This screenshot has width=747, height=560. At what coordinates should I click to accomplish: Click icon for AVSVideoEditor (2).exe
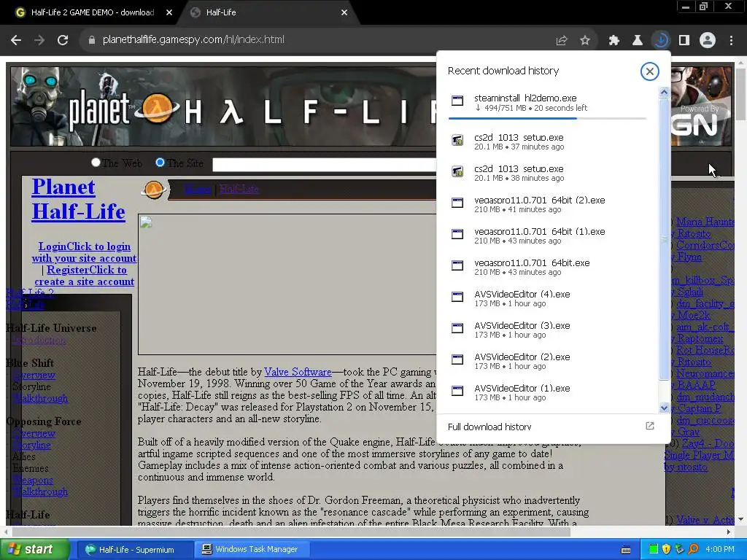click(457, 359)
